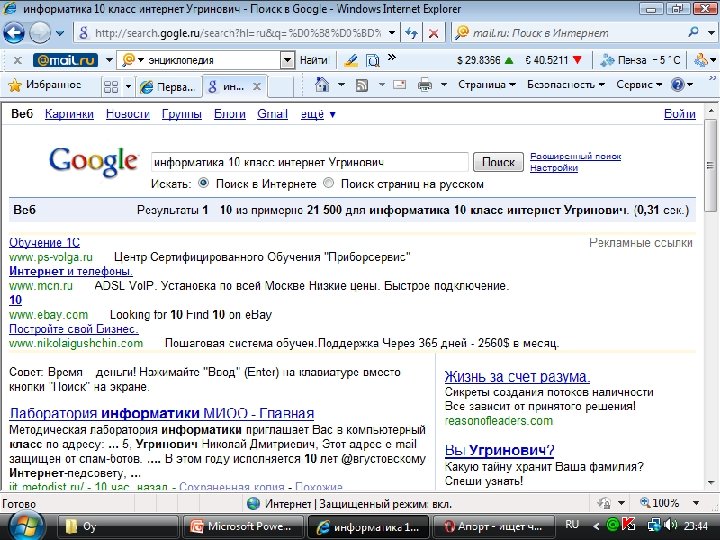Click the Kaspersky tray icon
The height and width of the screenshot is (540, 720).
pos(629,524)
